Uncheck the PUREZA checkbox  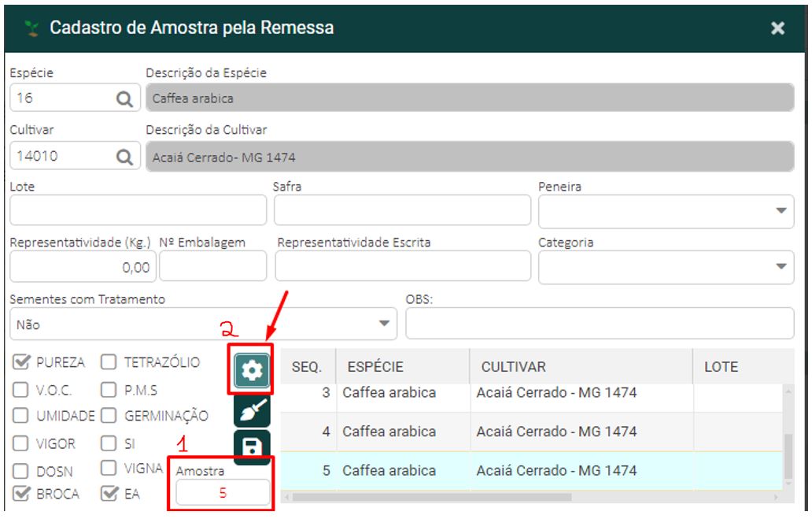click(x=21, y=362)
